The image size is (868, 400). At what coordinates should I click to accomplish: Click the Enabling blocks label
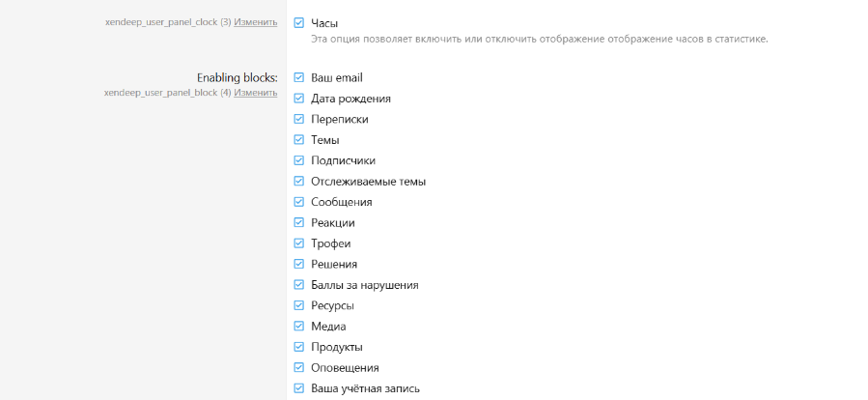(x=237, y=77)
